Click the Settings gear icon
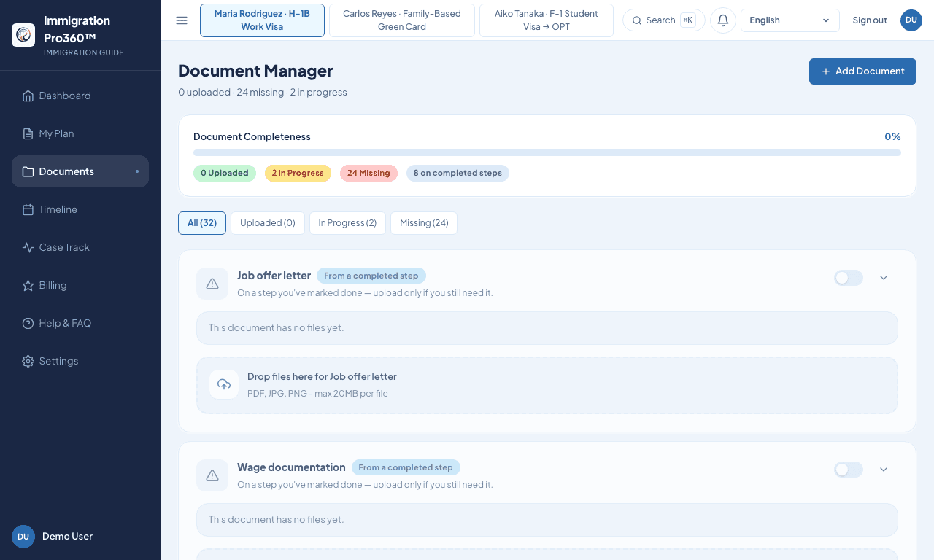Image resolution: width=934 pixels, height=560 pixels. (28, 361)
